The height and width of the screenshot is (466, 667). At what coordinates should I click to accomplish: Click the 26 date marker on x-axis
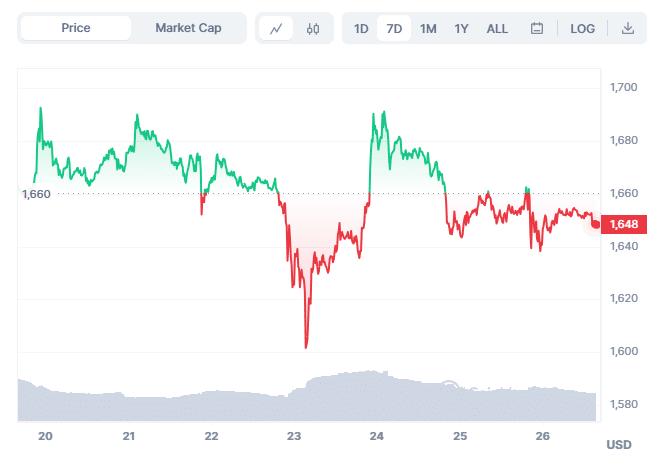[543, 436]
